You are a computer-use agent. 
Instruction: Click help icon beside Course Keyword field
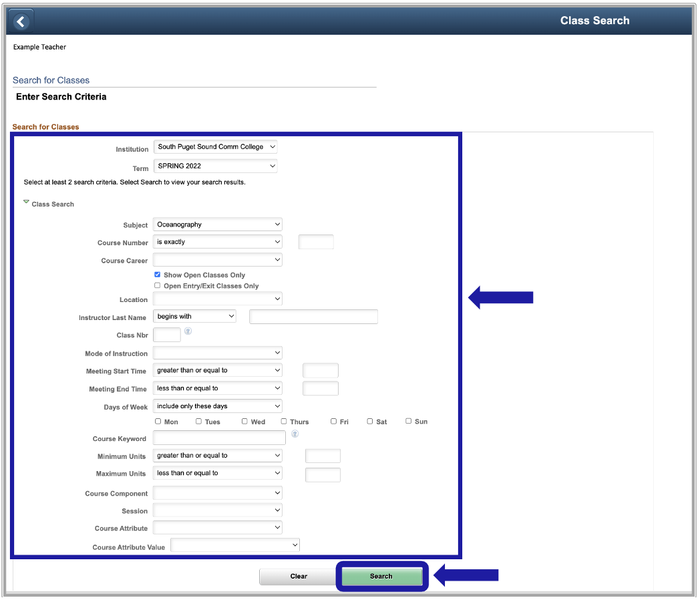pos(295,434)
